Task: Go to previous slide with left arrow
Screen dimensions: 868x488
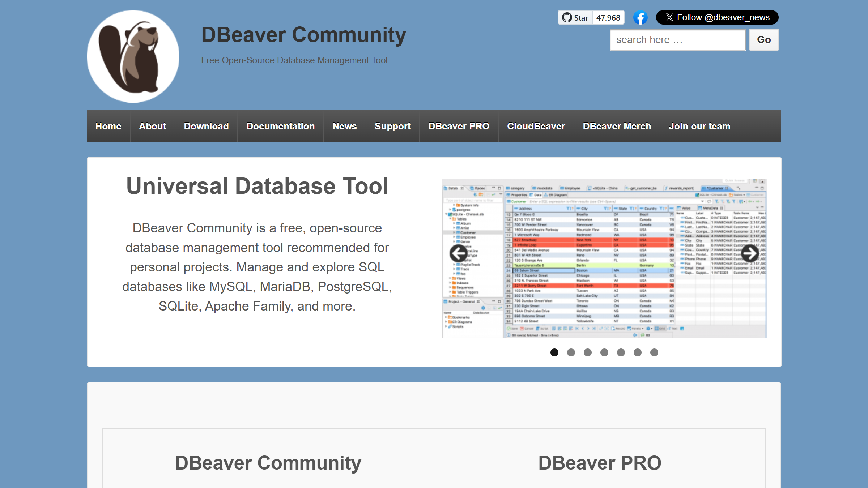Action: [459, 253]
